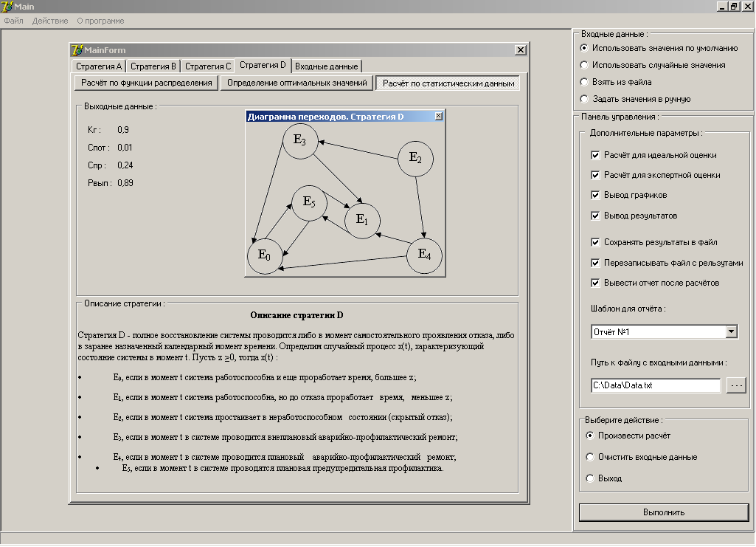Screen dimensions: 756x547
Task: Click node E2 in transition diagram
Action: (x=415, y=159)
